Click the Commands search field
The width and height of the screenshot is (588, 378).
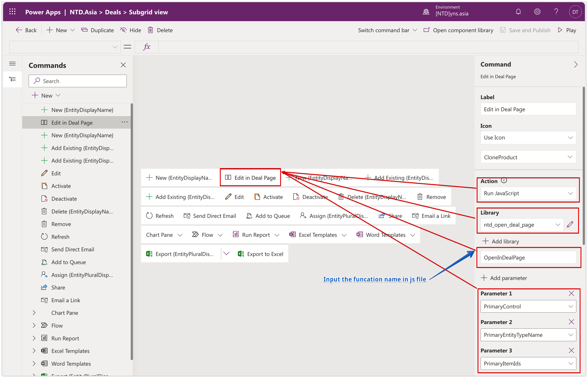[x=77, y=81]
